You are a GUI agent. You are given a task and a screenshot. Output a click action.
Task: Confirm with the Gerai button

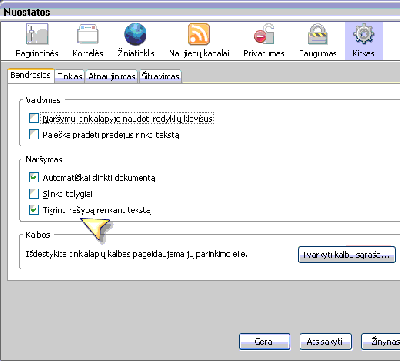pyautogui.click(x=264, y=342)
